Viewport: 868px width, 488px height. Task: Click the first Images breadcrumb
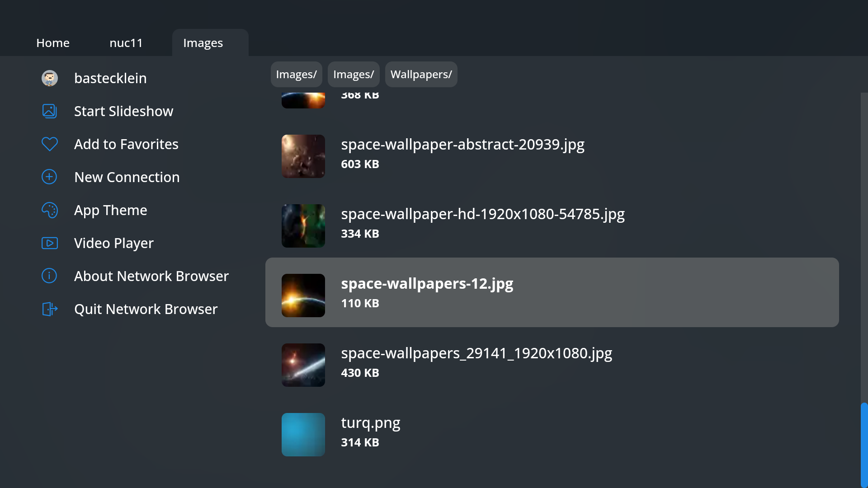(x=296, y=74)
